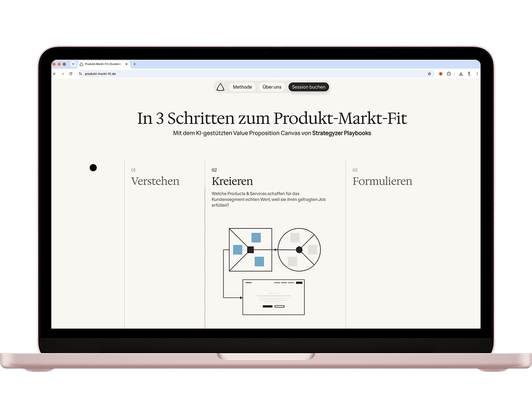Open site info icon in address bar
This screenshot has height=417, width=532.
(x=81, y=74)
